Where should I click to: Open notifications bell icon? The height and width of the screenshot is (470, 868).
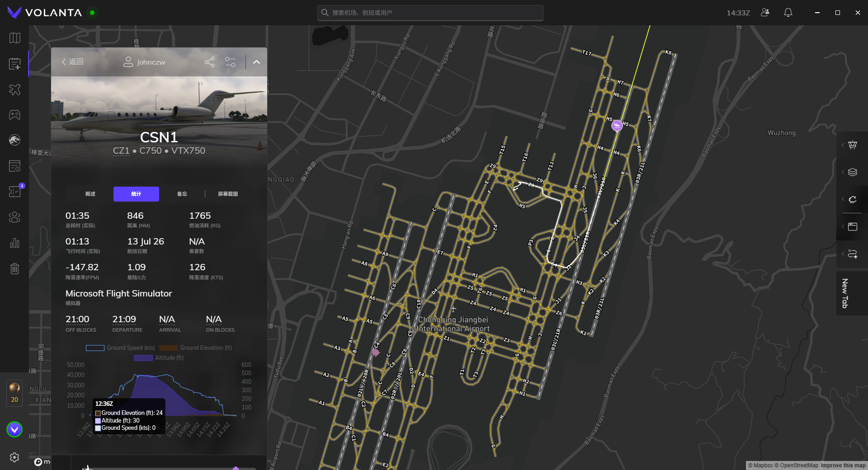[788, 13]
